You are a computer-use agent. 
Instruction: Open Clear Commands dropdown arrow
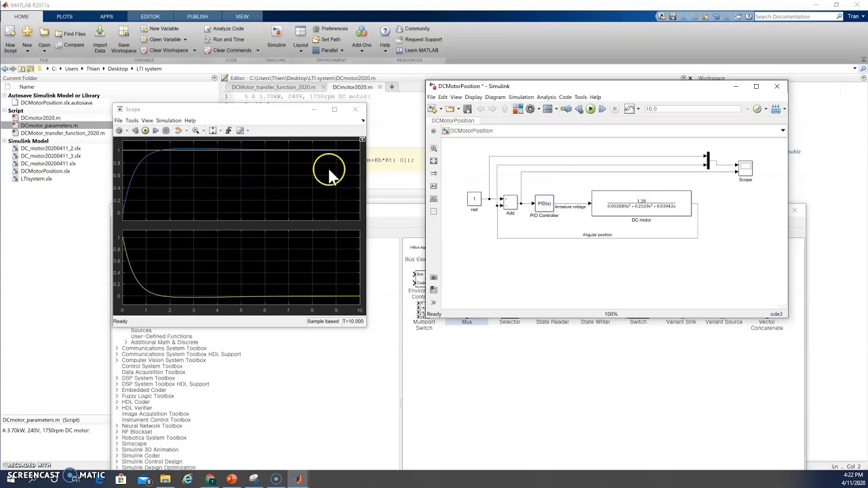point(258,51)
